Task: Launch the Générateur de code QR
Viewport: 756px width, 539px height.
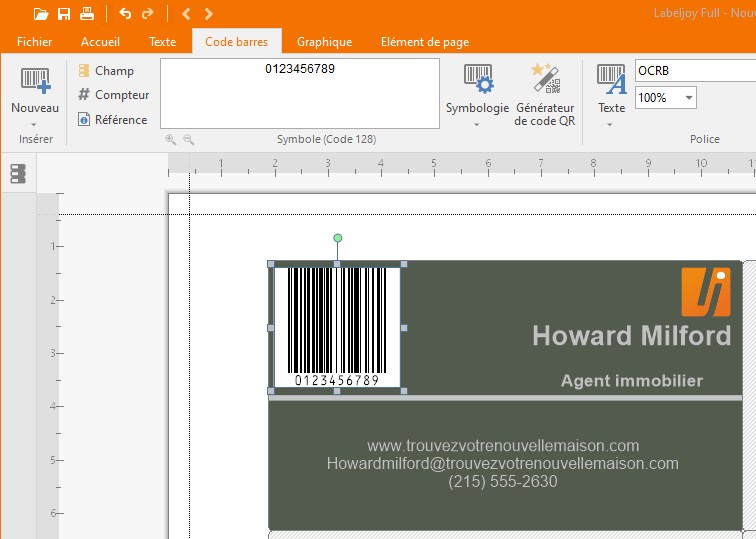Action: coord(545,94)
